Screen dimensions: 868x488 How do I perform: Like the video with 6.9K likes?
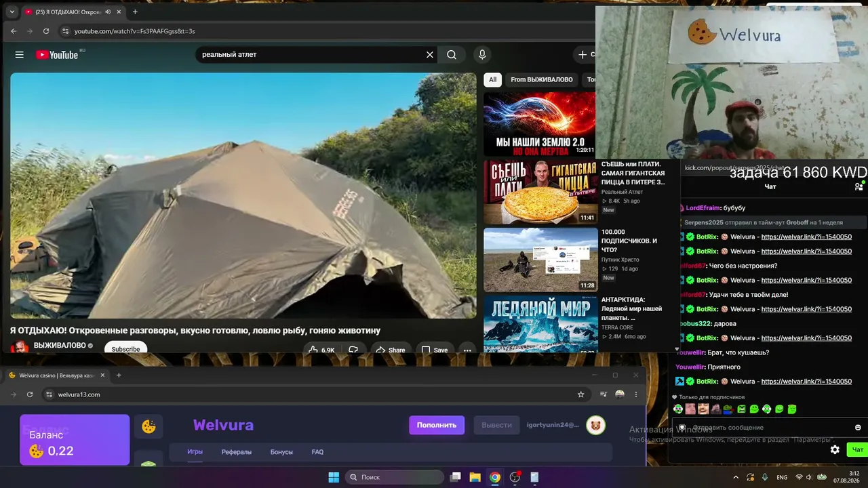321,350
